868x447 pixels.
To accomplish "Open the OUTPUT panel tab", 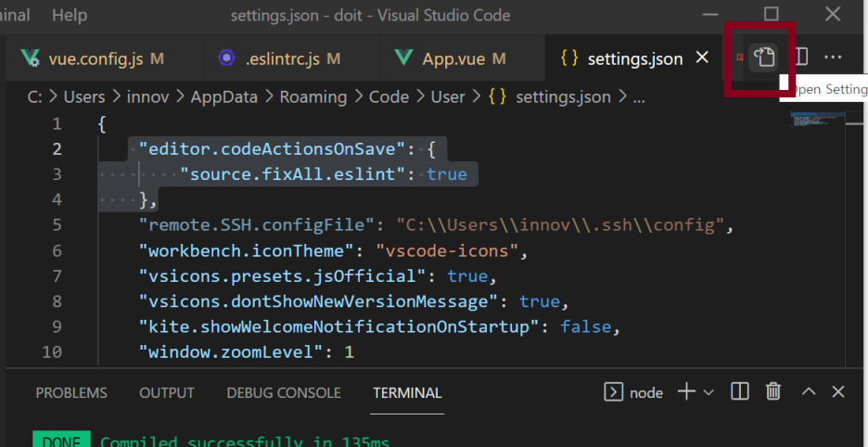I will click(167, 393).
